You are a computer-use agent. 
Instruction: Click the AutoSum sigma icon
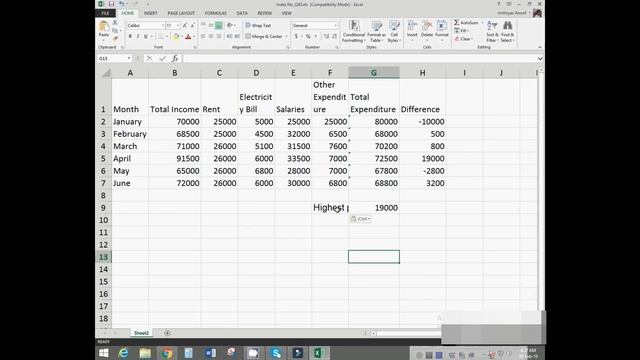coord(457,22)
